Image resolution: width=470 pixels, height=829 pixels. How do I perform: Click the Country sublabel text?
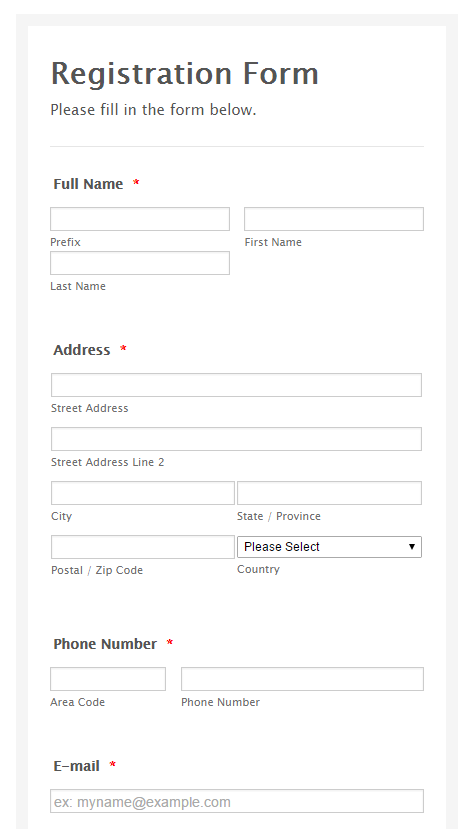click(x=259, y=569)
